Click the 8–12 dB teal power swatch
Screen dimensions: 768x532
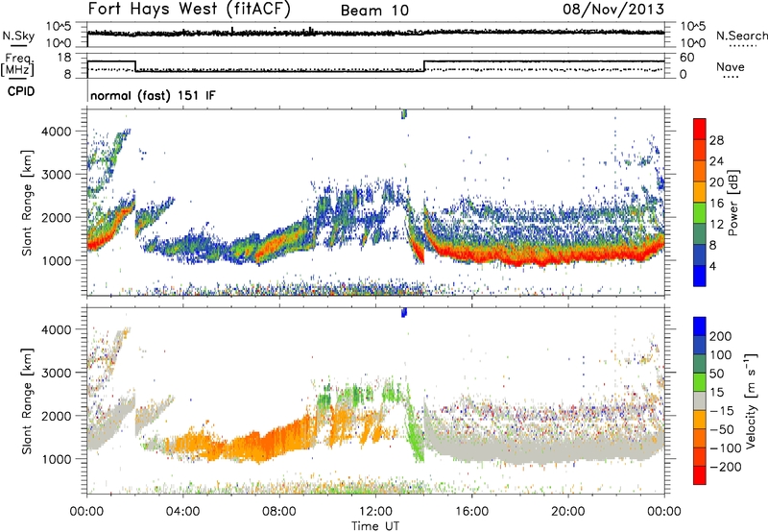700,233
